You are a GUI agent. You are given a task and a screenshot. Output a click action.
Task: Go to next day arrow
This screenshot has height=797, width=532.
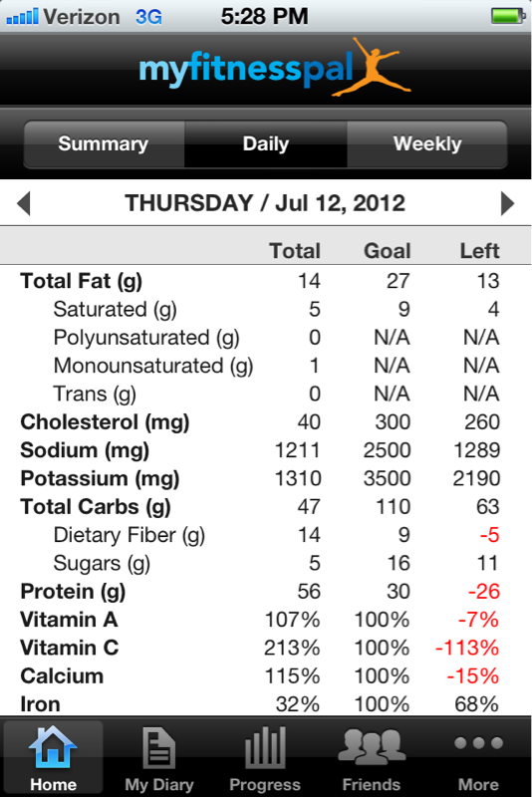(507, 203)
